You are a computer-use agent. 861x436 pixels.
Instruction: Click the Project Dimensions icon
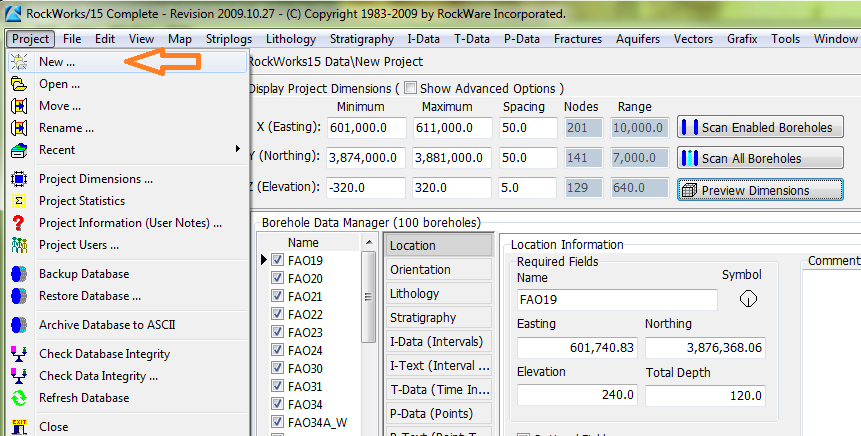click(x=19, y=179)
